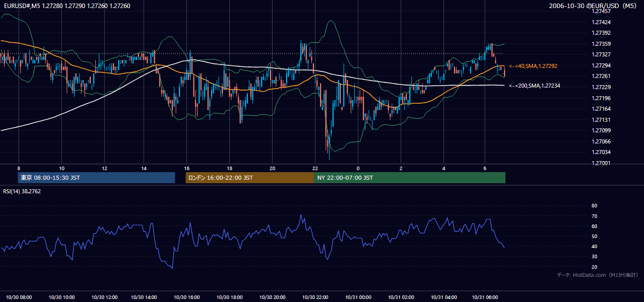Click the London 16:00-22:00 JST session bar
Viewport: 644px width, 302px height.
[249, 178]
